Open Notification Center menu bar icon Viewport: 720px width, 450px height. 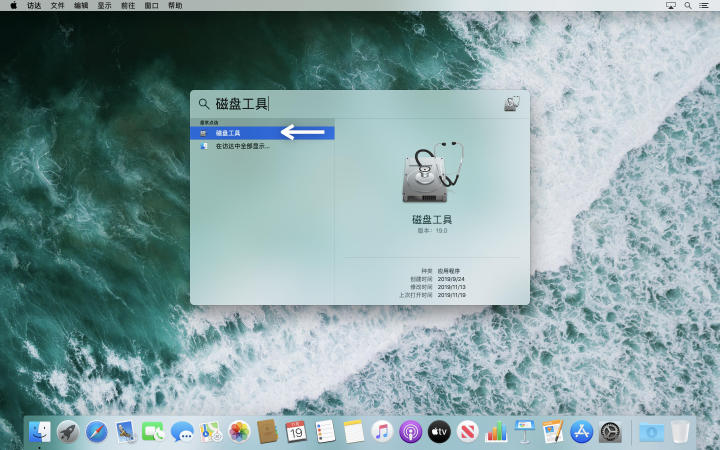point(703,6)
